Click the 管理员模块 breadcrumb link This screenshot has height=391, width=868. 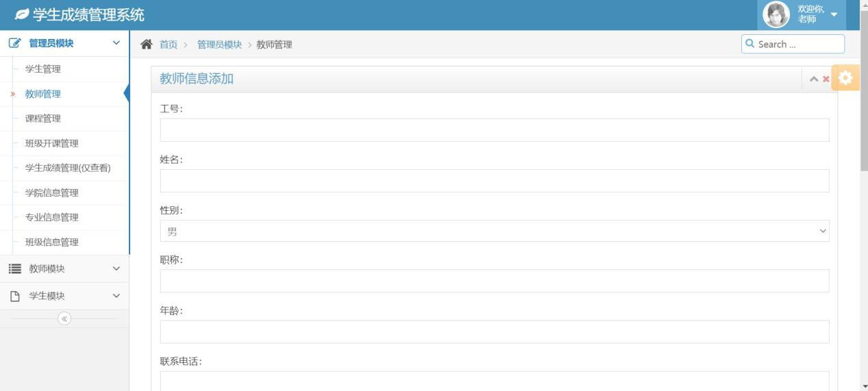click(x=219, y=45)
